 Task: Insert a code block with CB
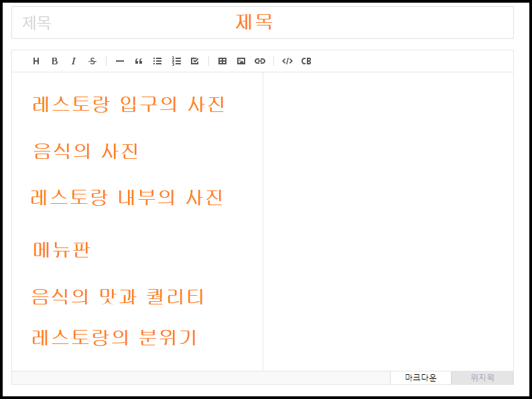point(306,61)
